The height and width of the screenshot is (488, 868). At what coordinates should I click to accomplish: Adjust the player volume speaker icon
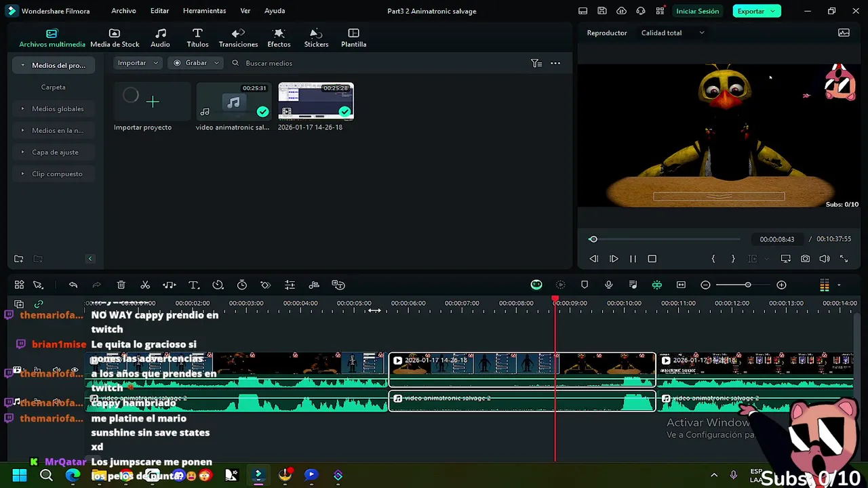pos(825,259)
